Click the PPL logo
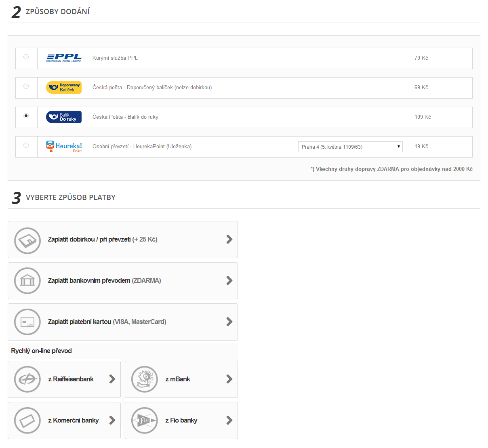Screen dimensions: 488x448 tap(64, 58)
